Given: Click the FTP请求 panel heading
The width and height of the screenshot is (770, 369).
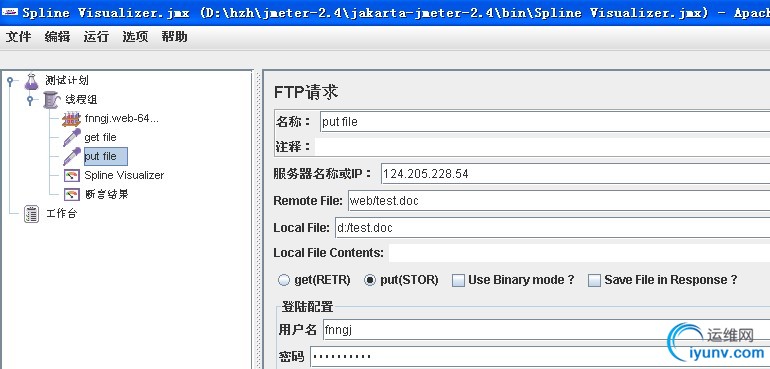Looking at the screenshot, I should click(306, 92).
